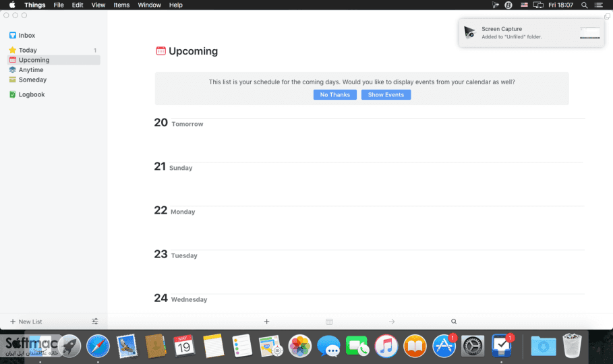
Task: Click the calendar When icon in toolbar
Action: click(x=329, y=322)
